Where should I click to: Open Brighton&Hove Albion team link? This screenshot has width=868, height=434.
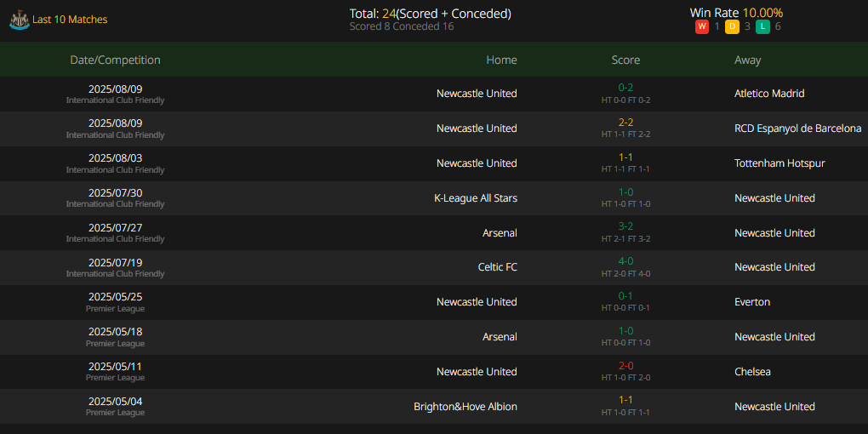[465, 407]
